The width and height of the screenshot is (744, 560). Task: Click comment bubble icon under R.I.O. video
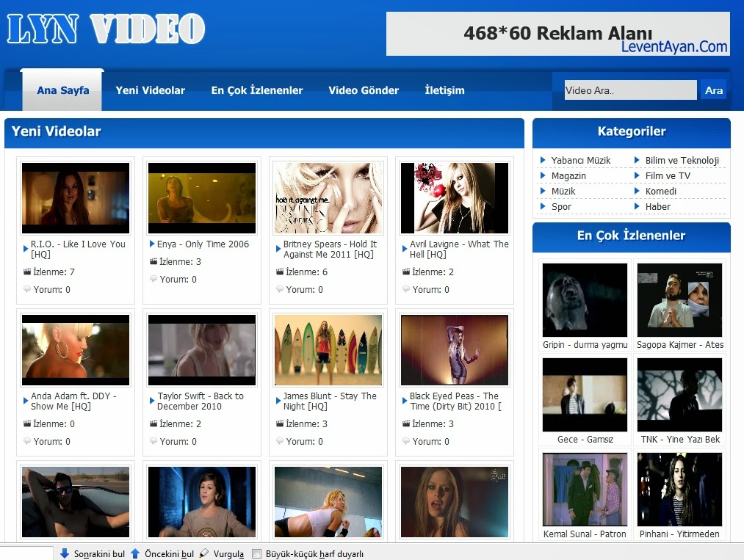[x=27, y=288]
